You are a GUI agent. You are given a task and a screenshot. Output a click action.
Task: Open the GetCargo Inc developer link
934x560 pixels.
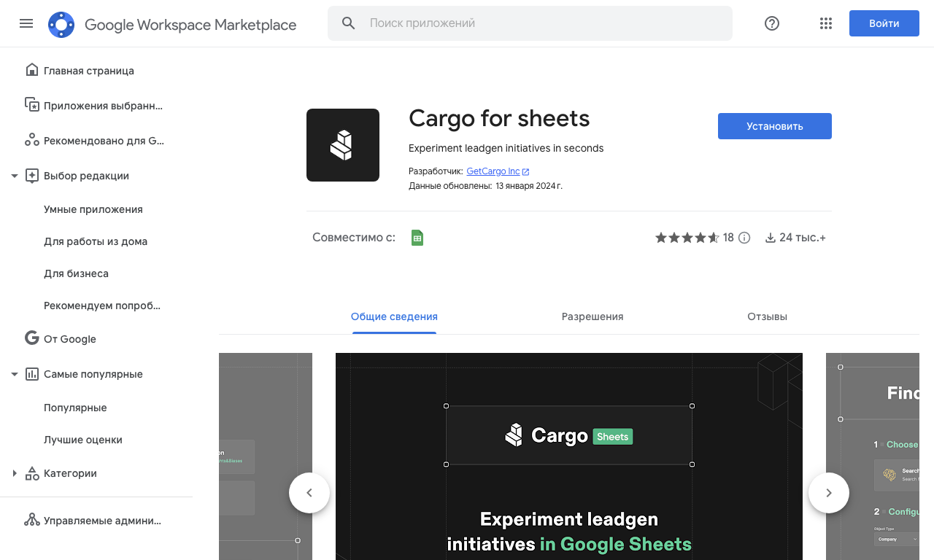click(x=493, y=171)
